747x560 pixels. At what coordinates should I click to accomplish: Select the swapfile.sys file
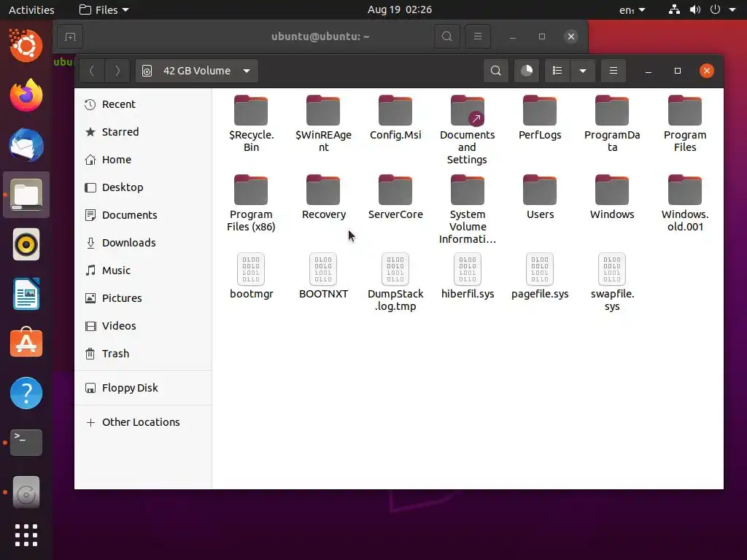(612, 282)
